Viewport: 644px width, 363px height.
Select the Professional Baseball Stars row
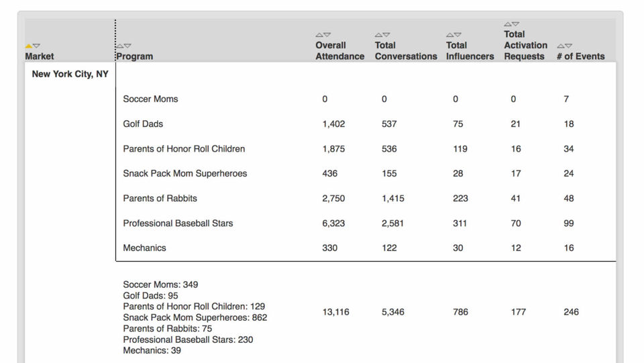coord(366,223)
